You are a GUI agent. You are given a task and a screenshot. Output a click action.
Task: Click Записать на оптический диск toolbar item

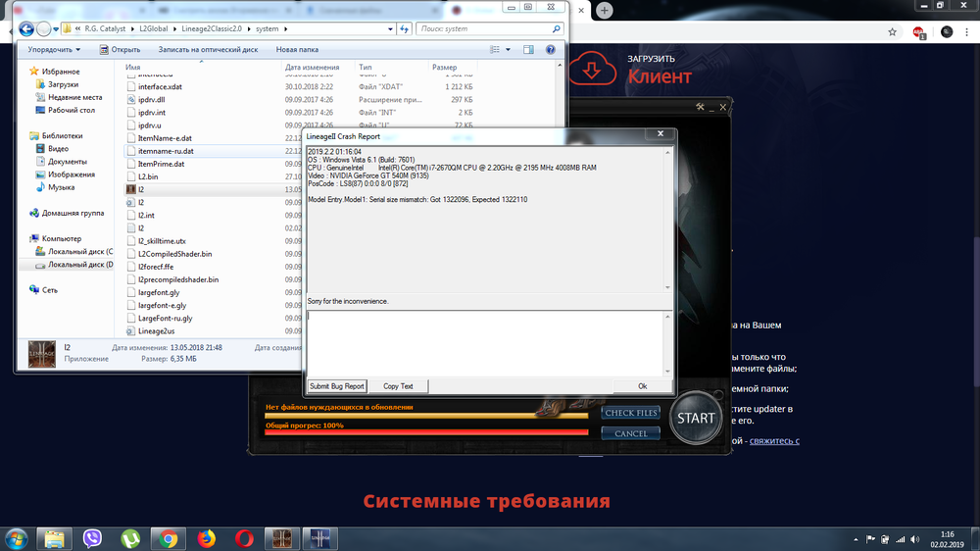coord(208,49)
